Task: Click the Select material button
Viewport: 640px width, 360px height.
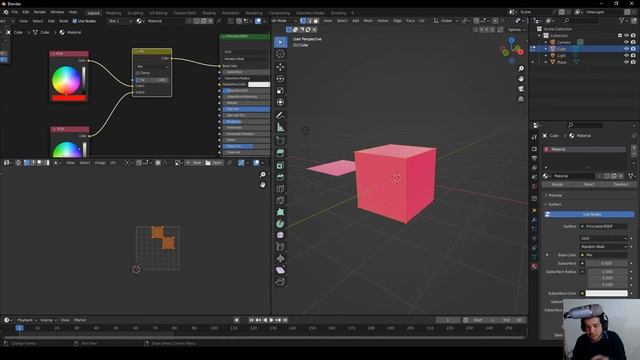Action: coord(589,184)
